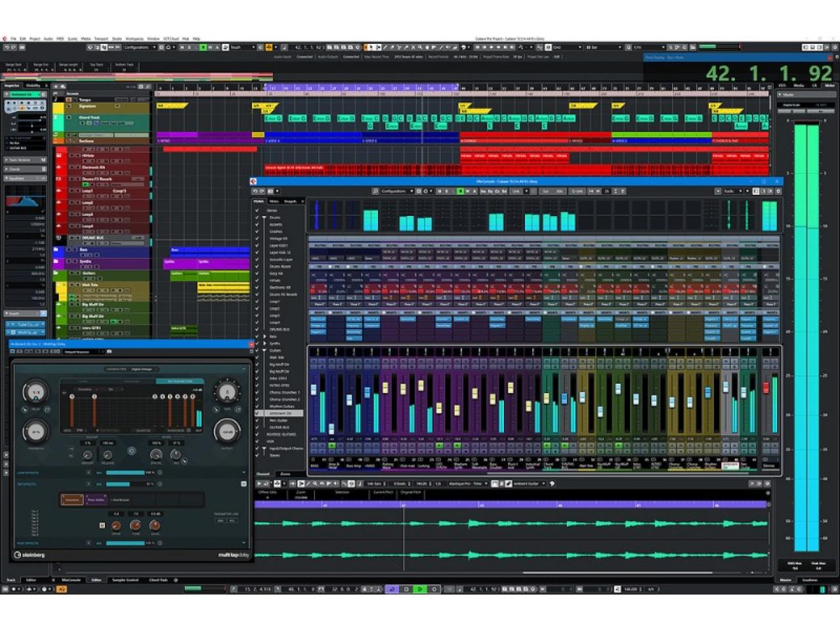Screen dimensions: 840x630
Task: Click the Record button in transport bar
Action: point(434,589)
